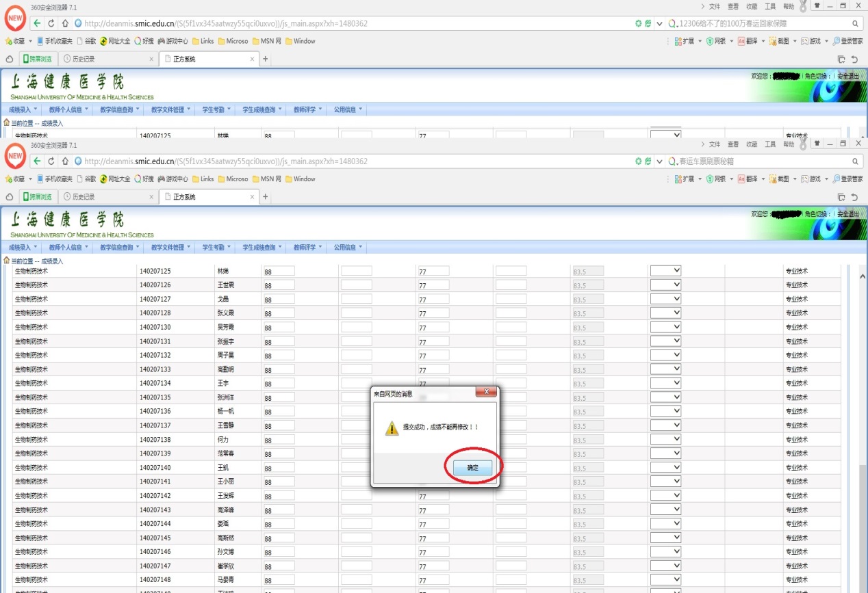Click the 88 score field in row 140207145
This screenshot has width=868, height=593.
279,538
